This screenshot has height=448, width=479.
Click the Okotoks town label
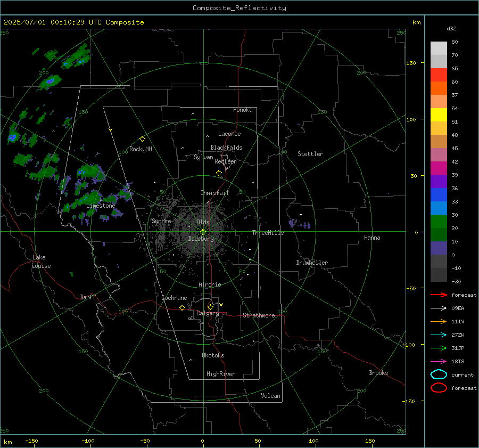click(213, 355)
